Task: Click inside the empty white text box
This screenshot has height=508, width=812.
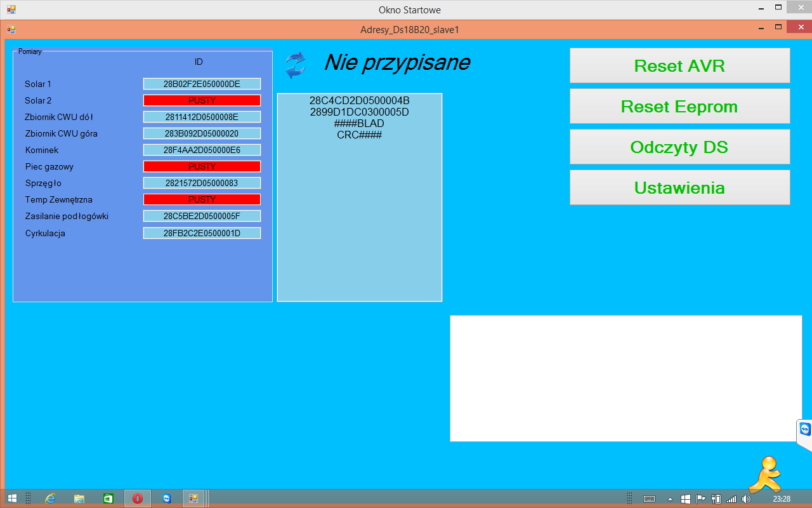Action: pos(626,378)
